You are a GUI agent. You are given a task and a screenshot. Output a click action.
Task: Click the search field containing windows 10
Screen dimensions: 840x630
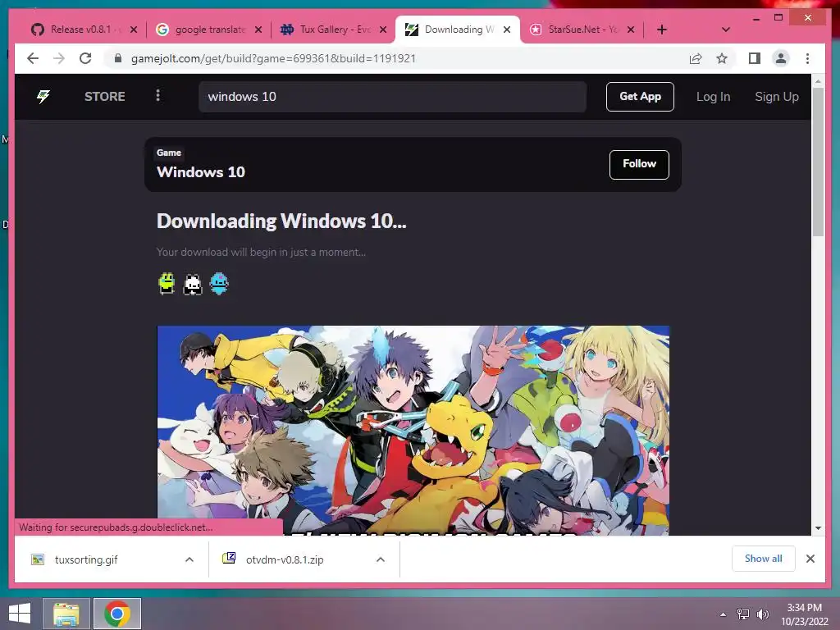[x=392, y=97]
